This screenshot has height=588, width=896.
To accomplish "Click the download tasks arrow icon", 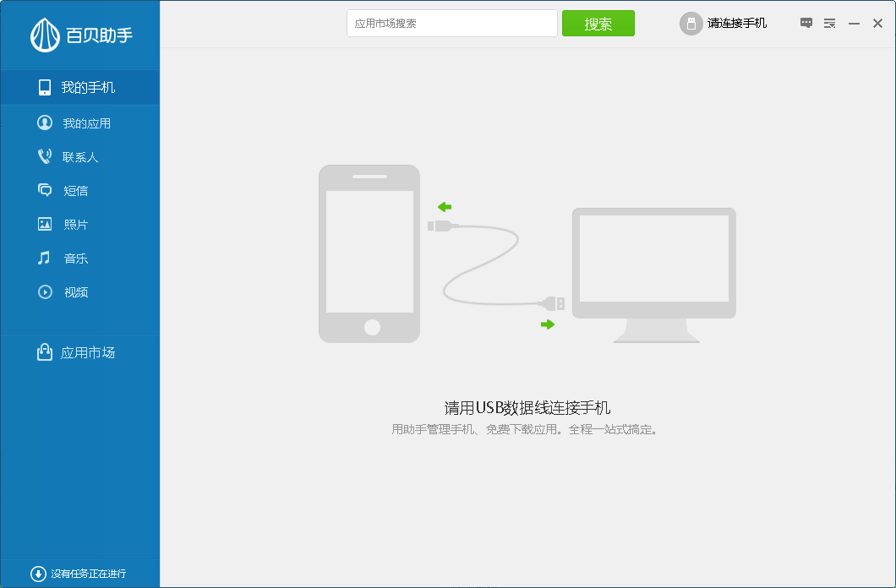I will point(38,574).
